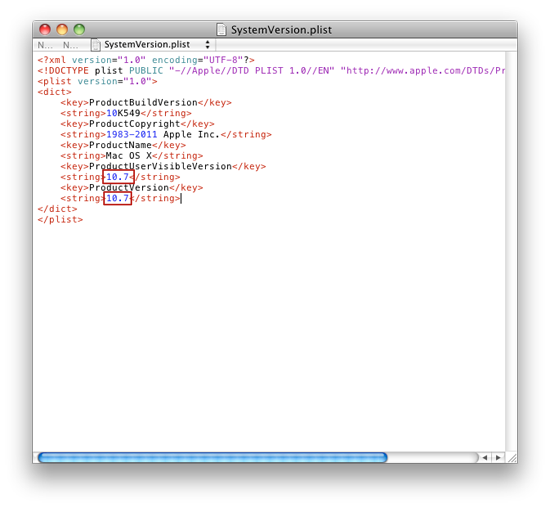550x508 pixels.
Task: Click the 10.7 value under ProductVersion
Action: (118, 198)
